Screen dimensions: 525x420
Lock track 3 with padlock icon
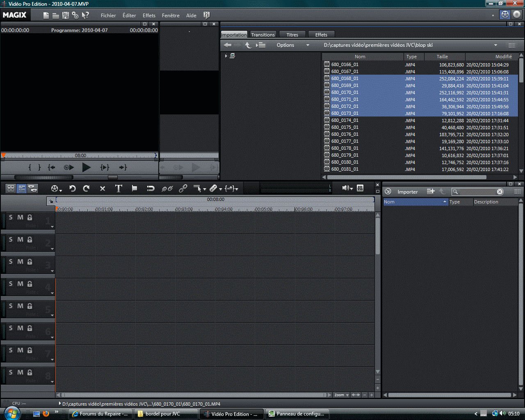[30, 262]
